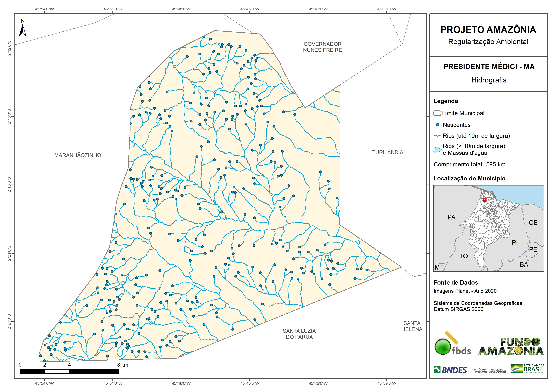
Task: Click the SANTA LUZIA DO PARUÁ label
Action: pyautogui.click(x=299, y=334)
